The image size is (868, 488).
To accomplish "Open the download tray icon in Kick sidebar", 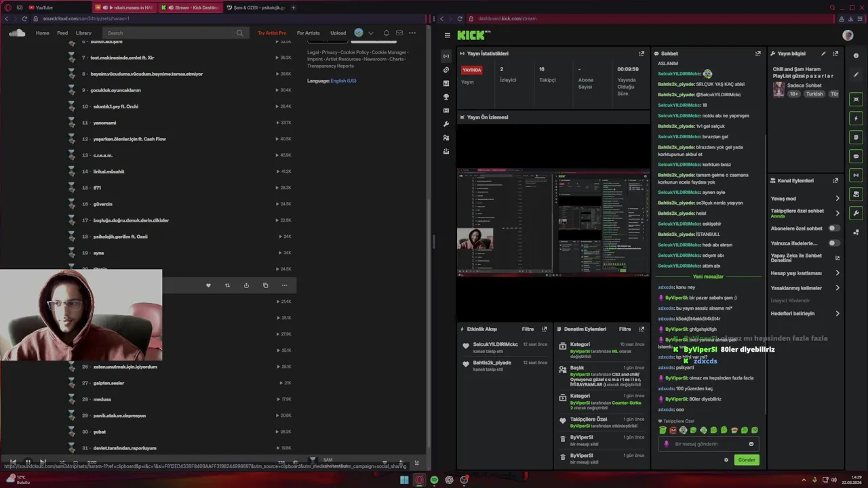I will pos(446,151).
